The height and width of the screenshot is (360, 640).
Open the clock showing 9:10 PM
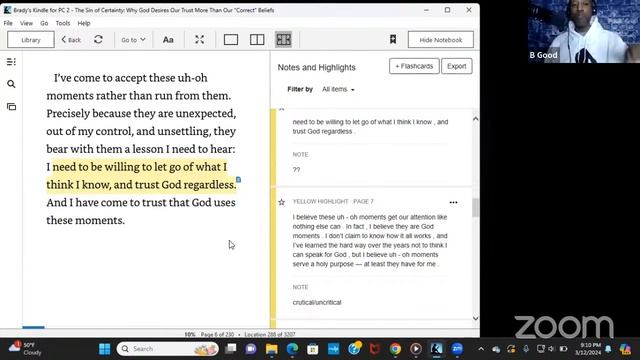(x=588, y=349)
